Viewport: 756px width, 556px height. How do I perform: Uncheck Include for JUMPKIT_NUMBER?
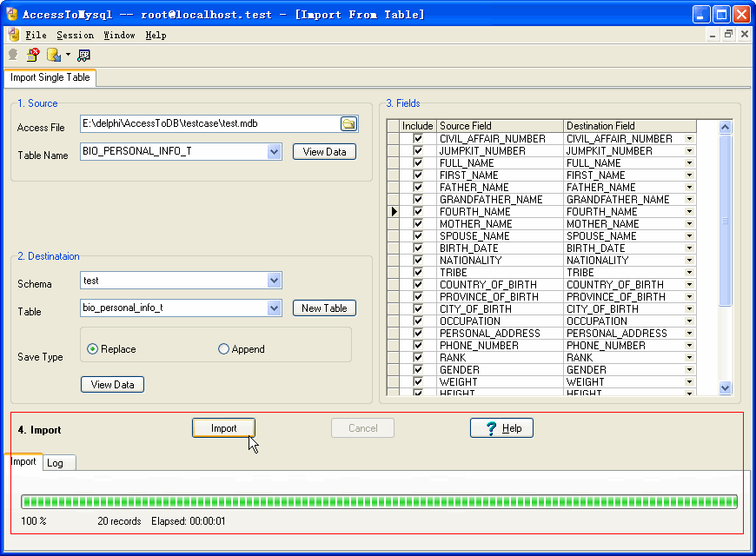(418, 151)
